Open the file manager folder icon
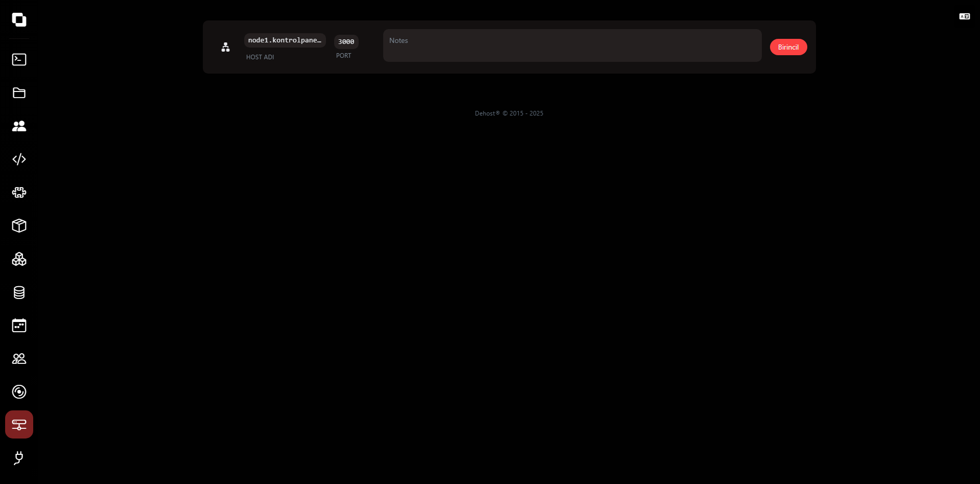Viewport: 980px width, 484px height. [19, 93]
